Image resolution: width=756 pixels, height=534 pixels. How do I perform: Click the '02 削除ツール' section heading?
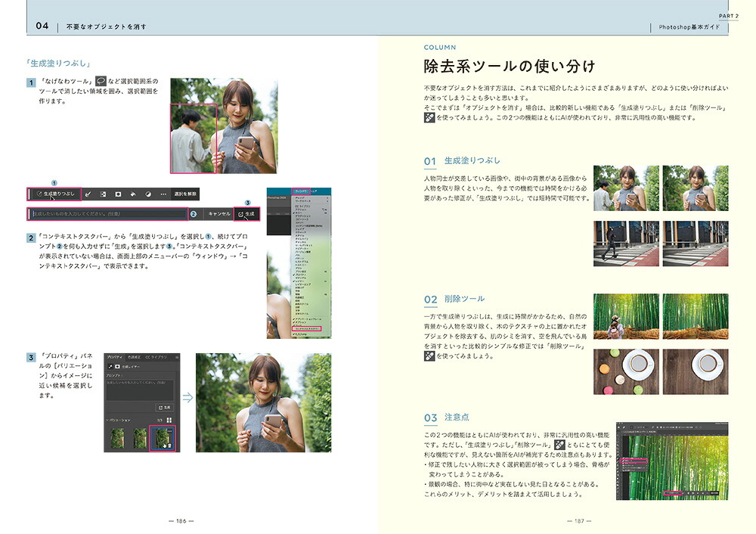(454, 299)
